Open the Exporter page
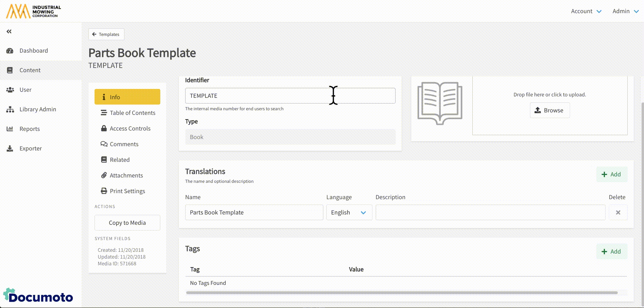Image resolution: width=644 pixels, height=308 pixels. 31,148
